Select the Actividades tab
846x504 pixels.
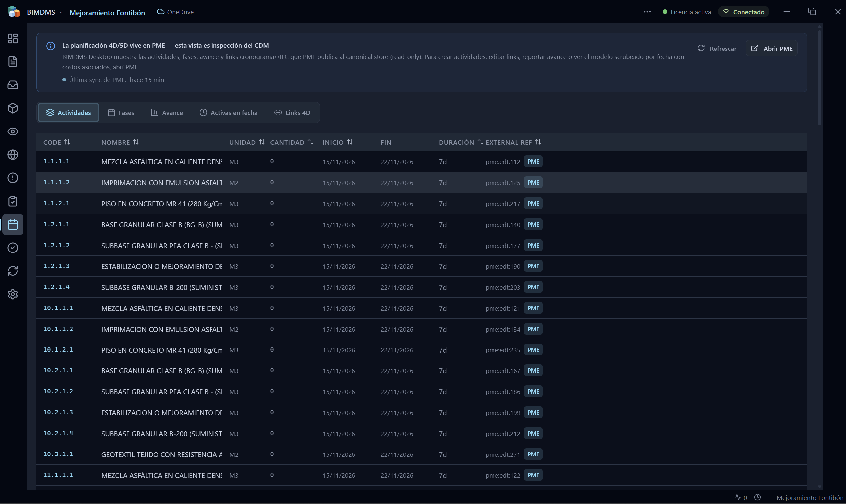[x=68, y=112]
